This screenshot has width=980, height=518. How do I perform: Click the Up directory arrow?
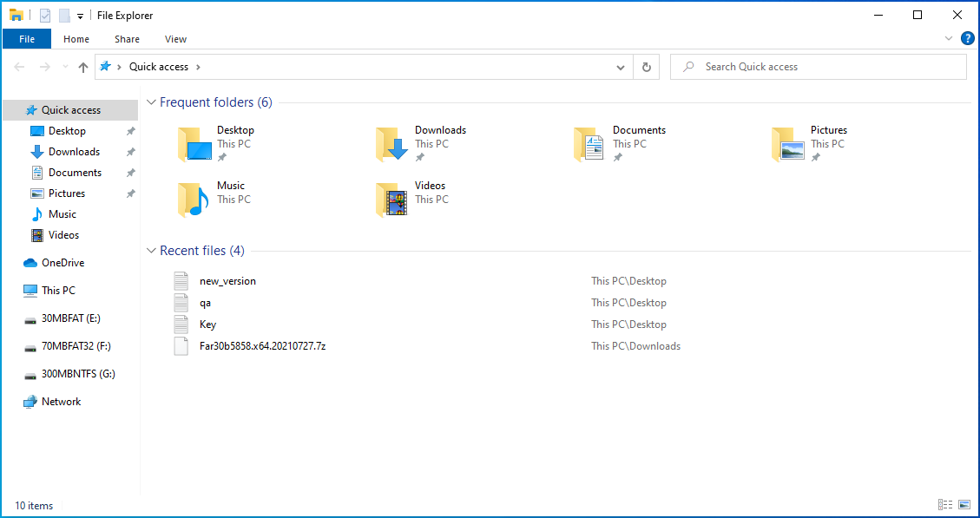tap(83, 67)
